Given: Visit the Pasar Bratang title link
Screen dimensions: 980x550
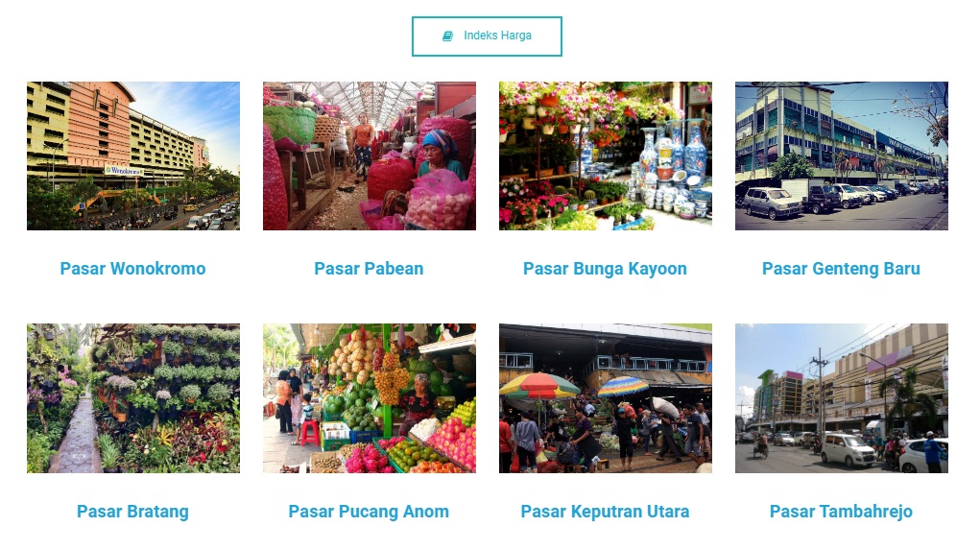Looking at the screenshot, I should point(132,512).
